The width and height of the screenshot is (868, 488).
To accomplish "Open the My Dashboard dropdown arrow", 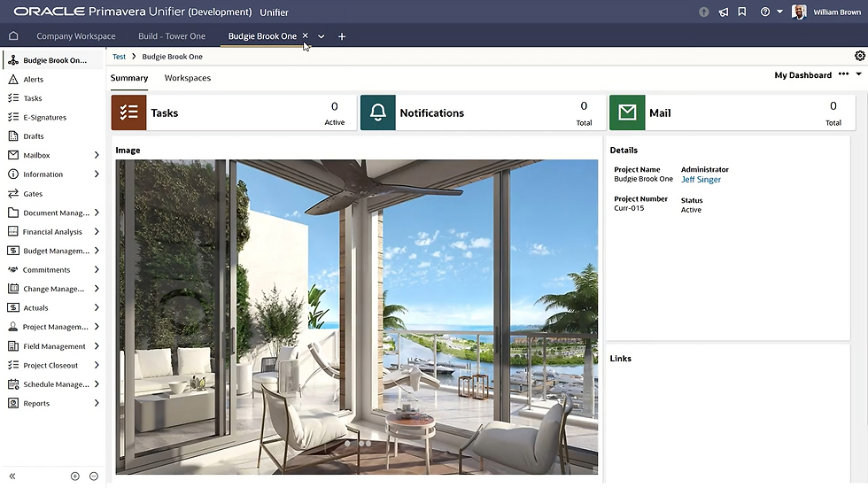I will [858, 74].
